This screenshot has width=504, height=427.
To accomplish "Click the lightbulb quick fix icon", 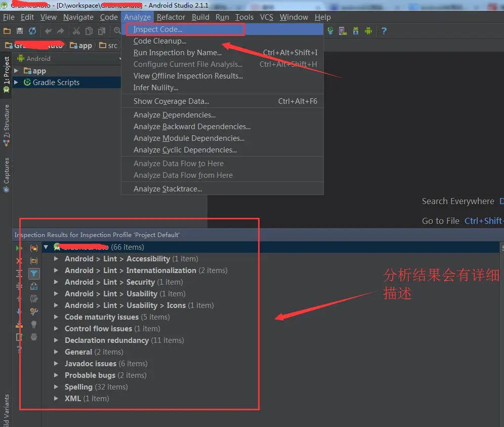I will pyautogui.click(x=34, y=324).
